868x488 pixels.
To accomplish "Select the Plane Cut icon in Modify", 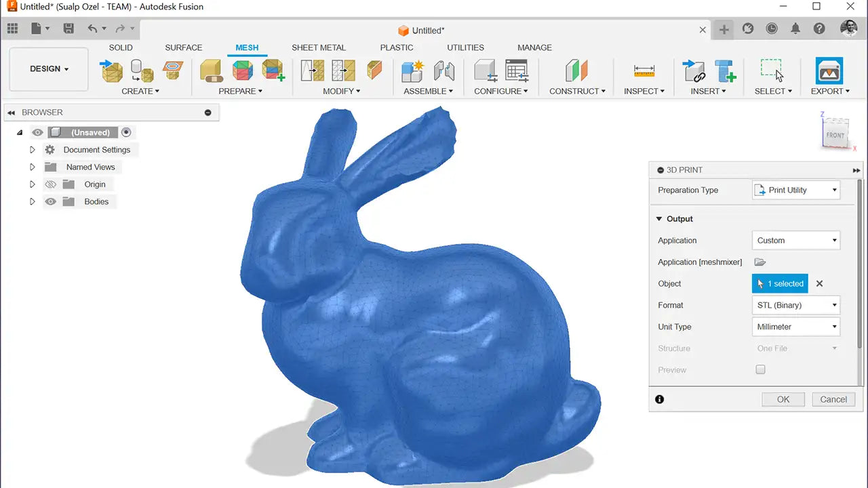I will coord(374,70).
